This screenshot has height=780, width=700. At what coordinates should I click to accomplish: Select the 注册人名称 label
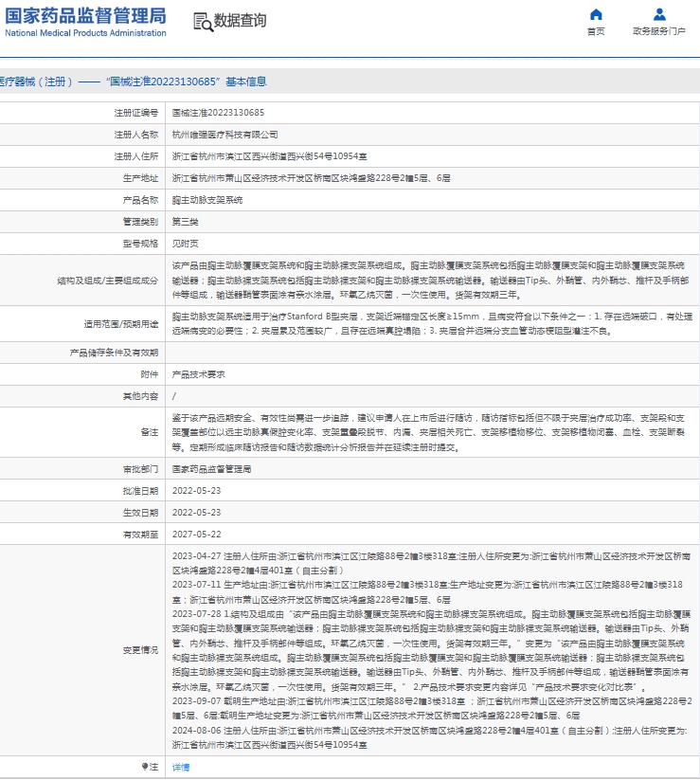pyautogui.click(x=136, y=135)
